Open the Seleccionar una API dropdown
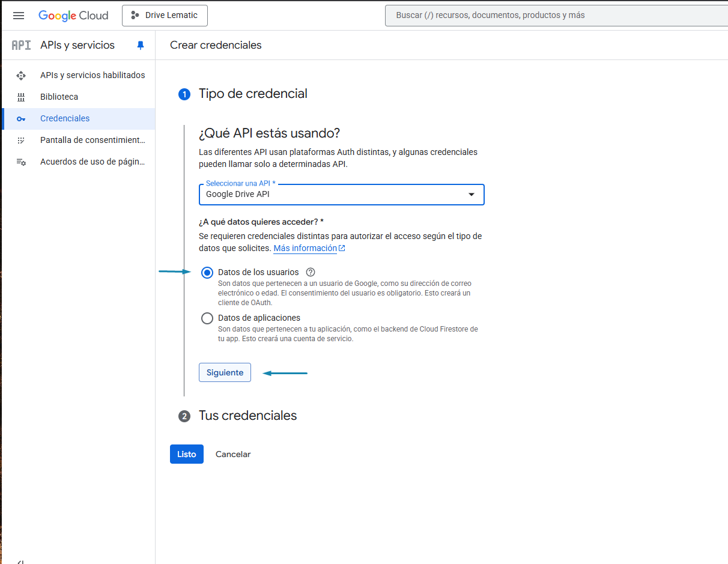The image size is (728, 564). click(341, 195)
